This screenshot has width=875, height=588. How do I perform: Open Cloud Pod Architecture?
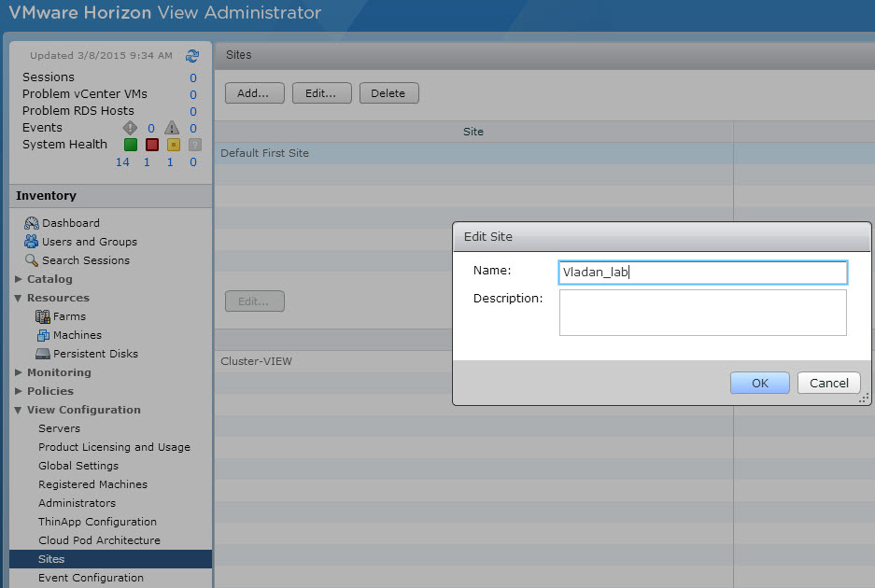[99, 540]
